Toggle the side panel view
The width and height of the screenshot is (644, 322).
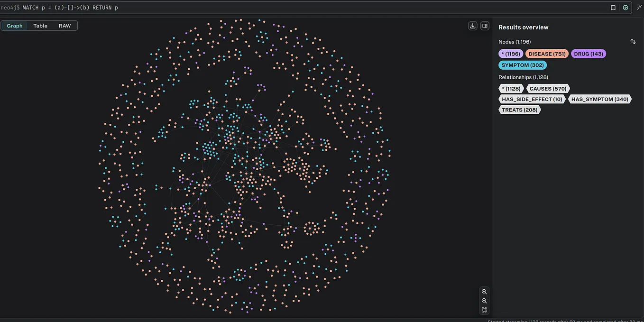pyautogui.click(x=484, y=25)
